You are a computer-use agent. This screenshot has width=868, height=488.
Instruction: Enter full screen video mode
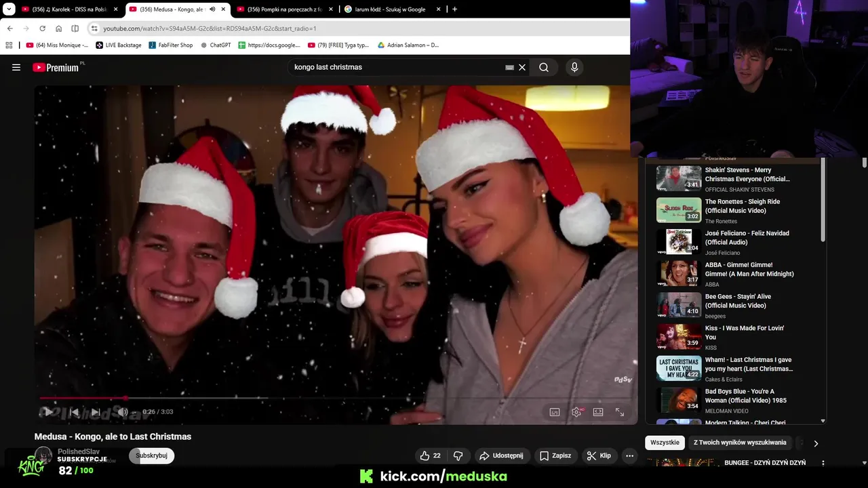pos(620,411)
